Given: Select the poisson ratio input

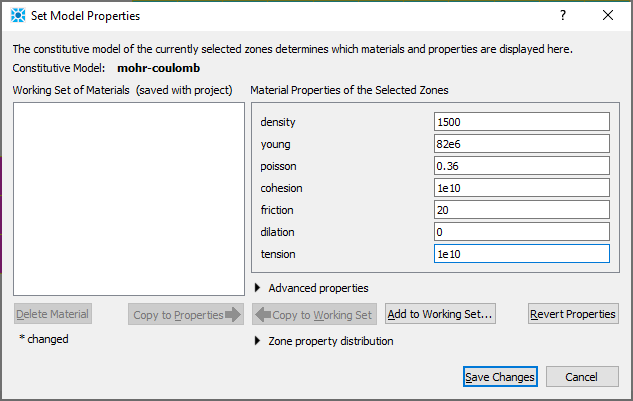Looking at the screenshot, I should 521,166.
